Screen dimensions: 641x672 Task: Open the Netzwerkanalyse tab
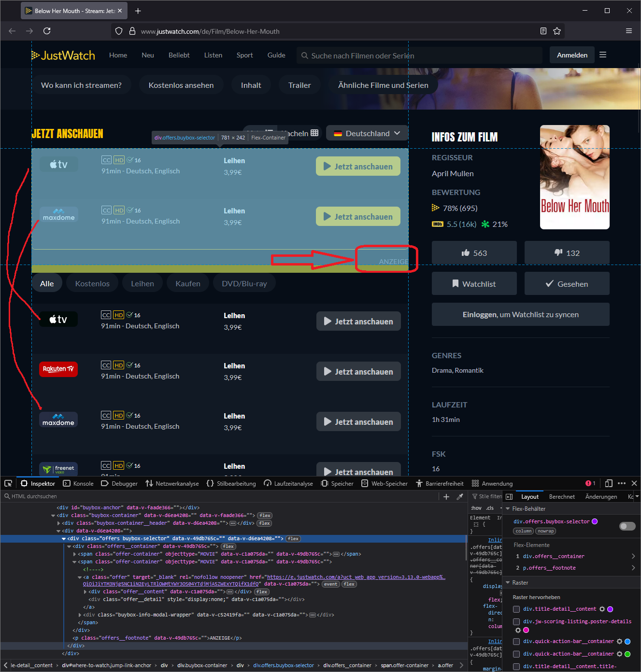tap(172, 483)
